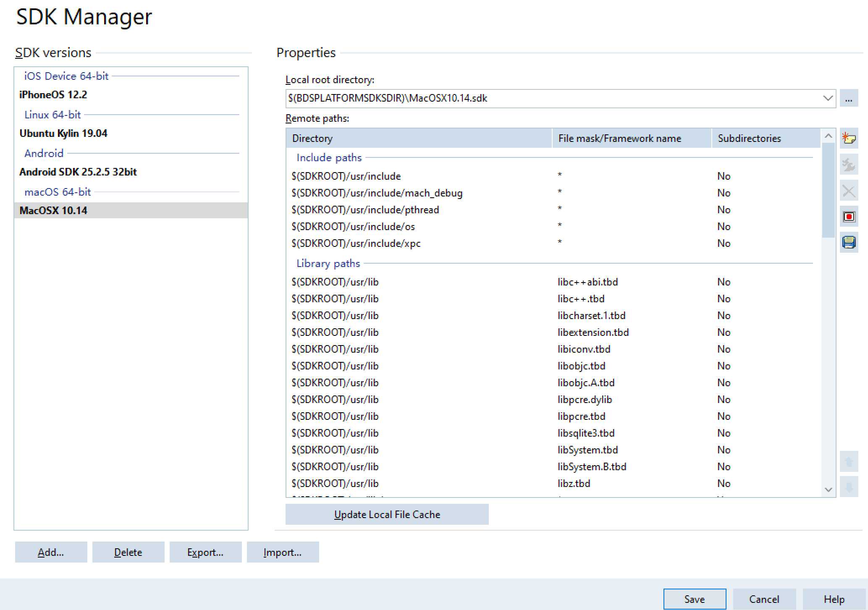Click the edit path item wrench icon
Viewport: 868px width, 610px height.
[x=849, y=165]
